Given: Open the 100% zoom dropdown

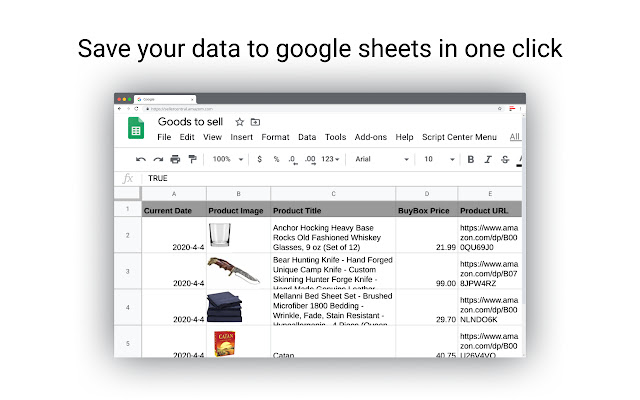Looking at the screenshot, I should [x=227, y=159].
